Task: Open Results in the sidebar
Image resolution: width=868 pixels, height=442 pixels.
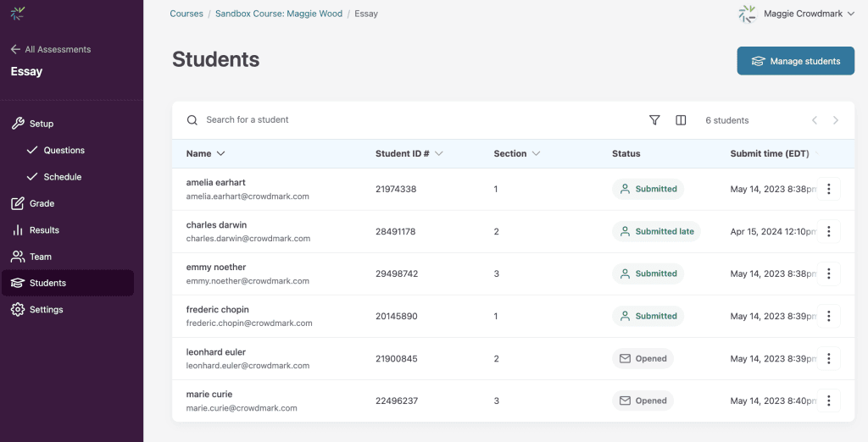Action: (44, 230)
